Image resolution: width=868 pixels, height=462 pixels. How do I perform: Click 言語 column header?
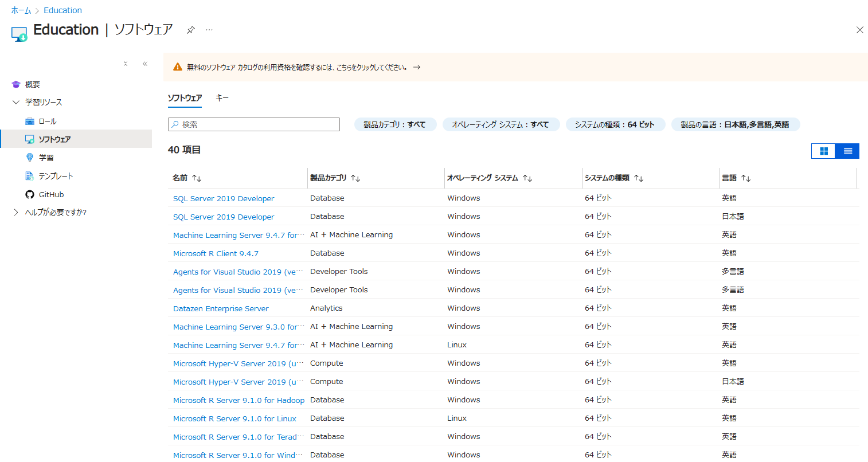[x=729, y=178]
